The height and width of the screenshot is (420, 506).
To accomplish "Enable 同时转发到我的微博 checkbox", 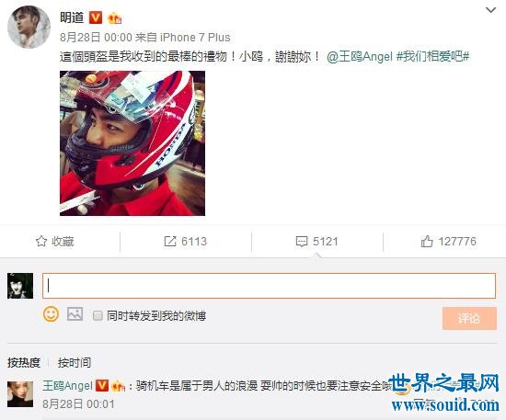I will tap(98, 315).
